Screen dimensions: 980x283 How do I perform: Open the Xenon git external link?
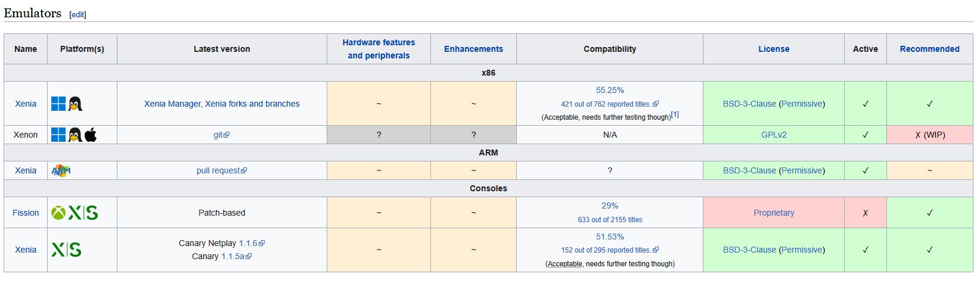coord(221,135)
